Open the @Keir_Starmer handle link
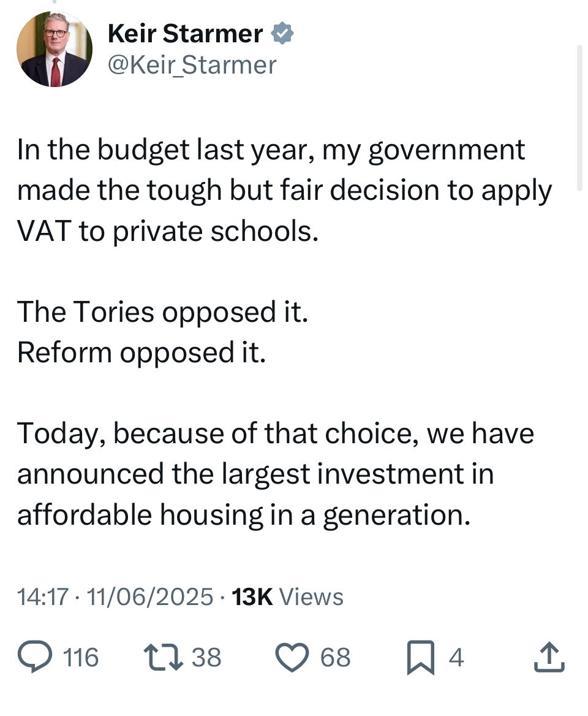The image size is (588, 716). pos(192,65)
